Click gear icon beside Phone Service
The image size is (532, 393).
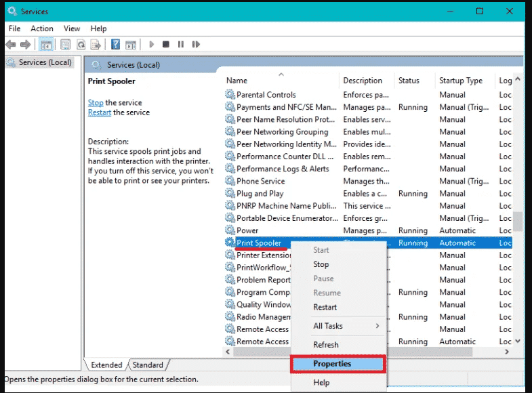tap(230, 181)
